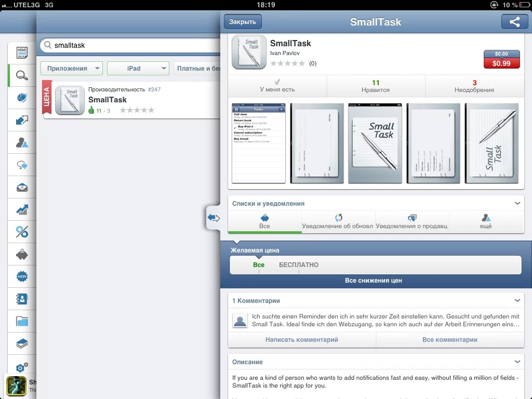This screenshot has width=532, height=399.
Task: Select the magnifier Search icon in the sidebar
Action: pyautogui.click(x=22, y=75)
